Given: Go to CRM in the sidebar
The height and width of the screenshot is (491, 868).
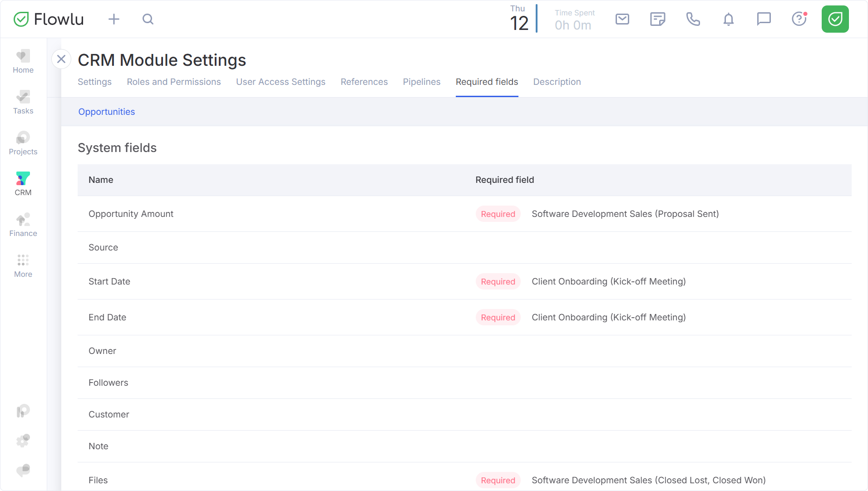Looking at the screenshot, I should (x=23, y=184).
